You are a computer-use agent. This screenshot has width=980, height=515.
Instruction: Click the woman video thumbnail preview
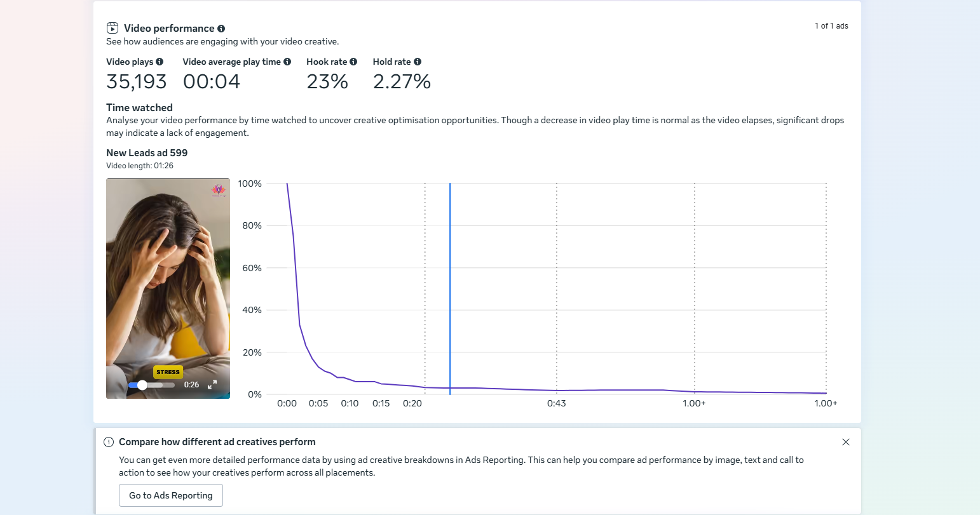pyautogui.click(x=168, y=279)
